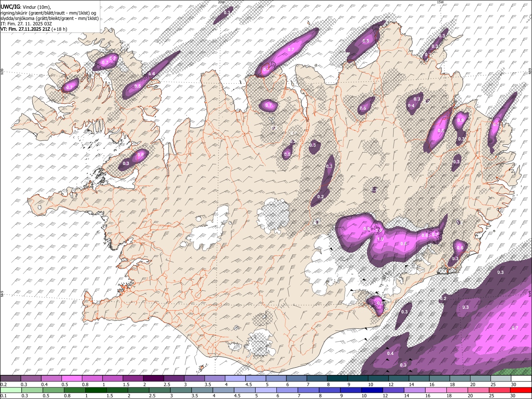532x399 pixels.
Task: Pick the light grey 25 swatch in top legend row
Action: click(500, 379)
